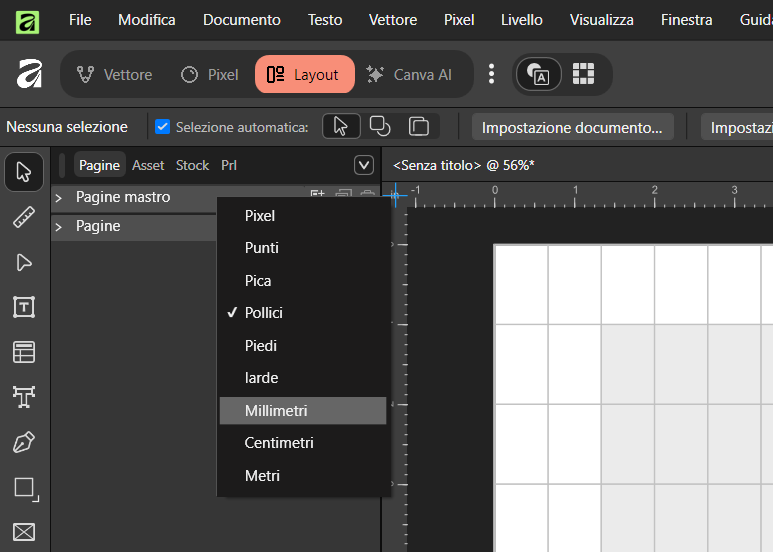The height and width of the screenshot is (552, 773).
Task: Open the Prl panel tab
Action: (229, 165)
